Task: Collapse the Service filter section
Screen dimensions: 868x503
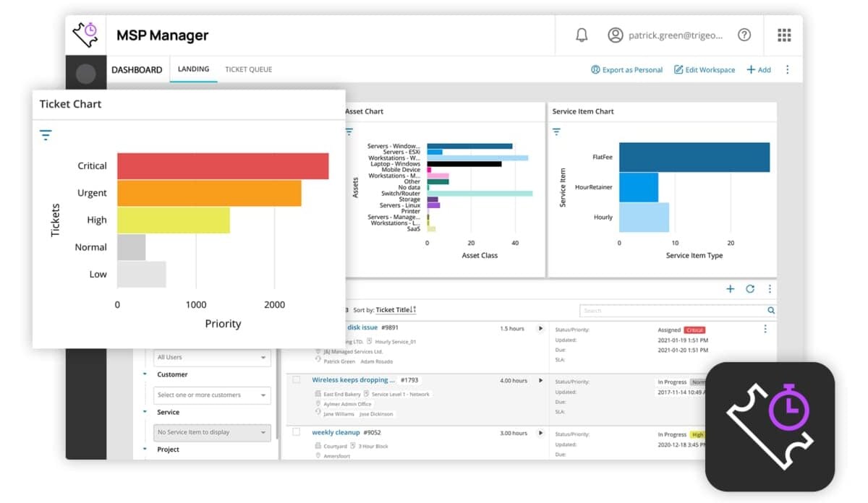Action: tap(145, 412)
